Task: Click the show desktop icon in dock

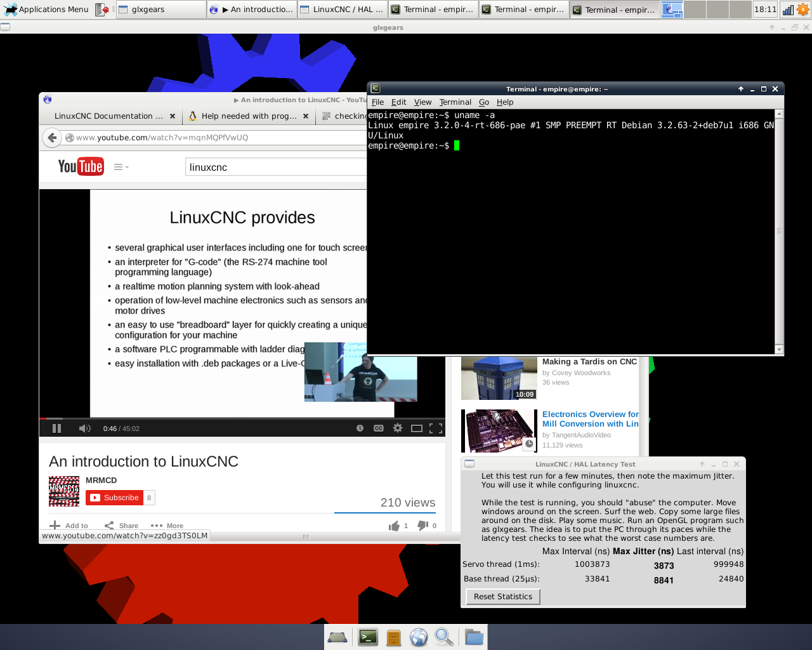Action: 337,637
